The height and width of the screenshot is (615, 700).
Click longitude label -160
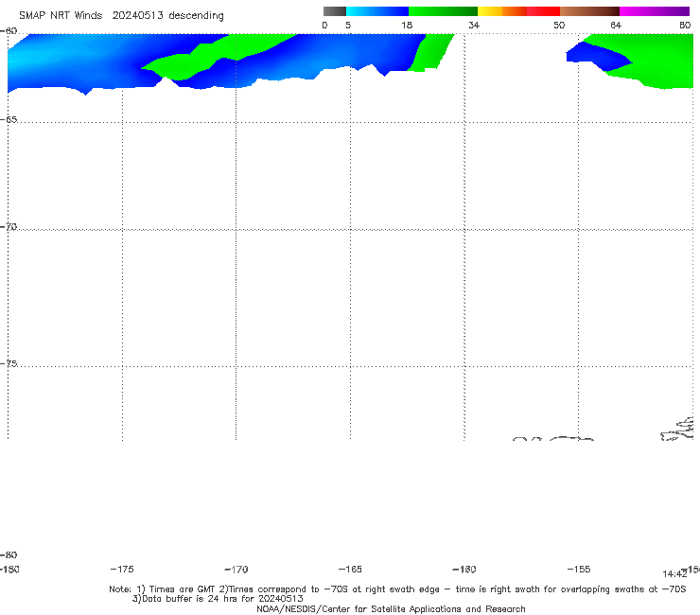[x=464, y=569]
